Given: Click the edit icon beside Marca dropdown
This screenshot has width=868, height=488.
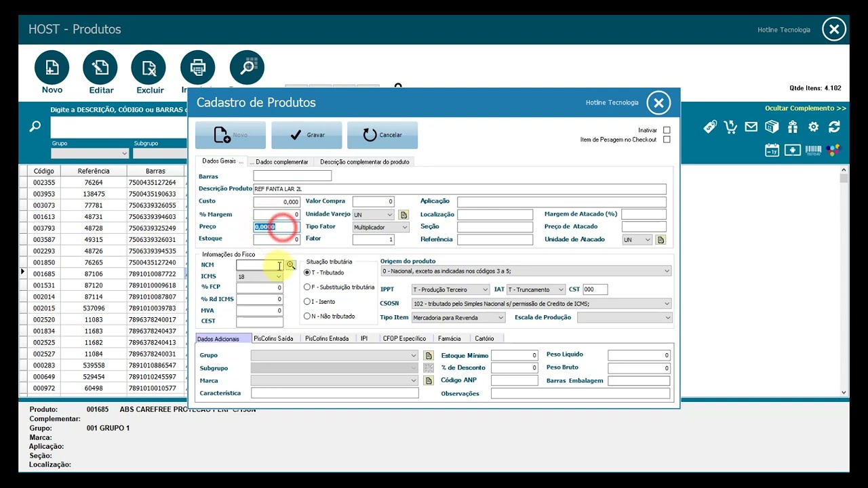Looking at the screenshot, I should coord(429,381).
